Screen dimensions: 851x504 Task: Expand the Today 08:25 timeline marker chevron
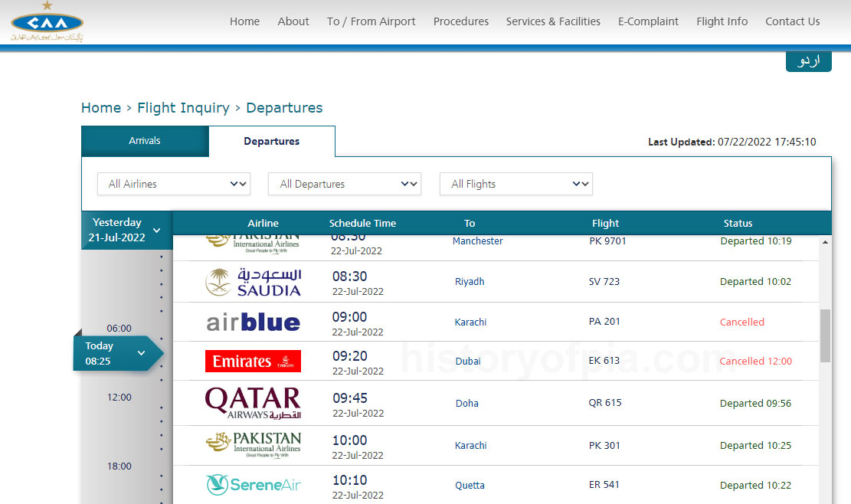141,353
